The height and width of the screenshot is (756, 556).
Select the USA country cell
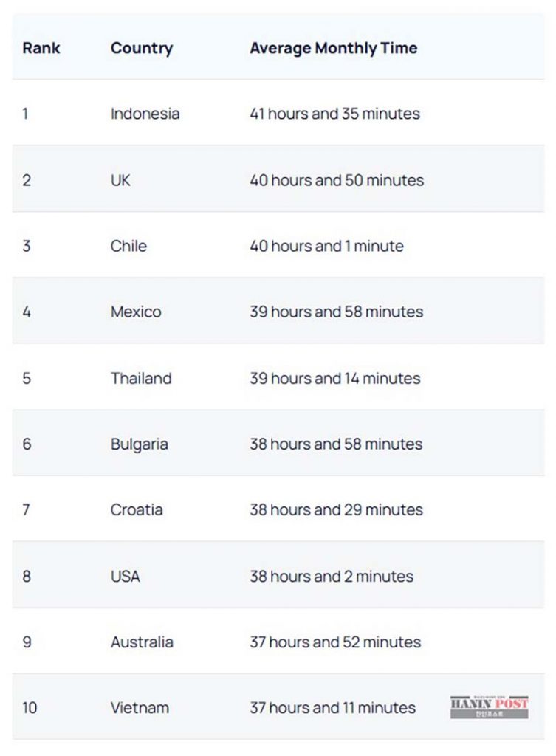click(125, 576)
